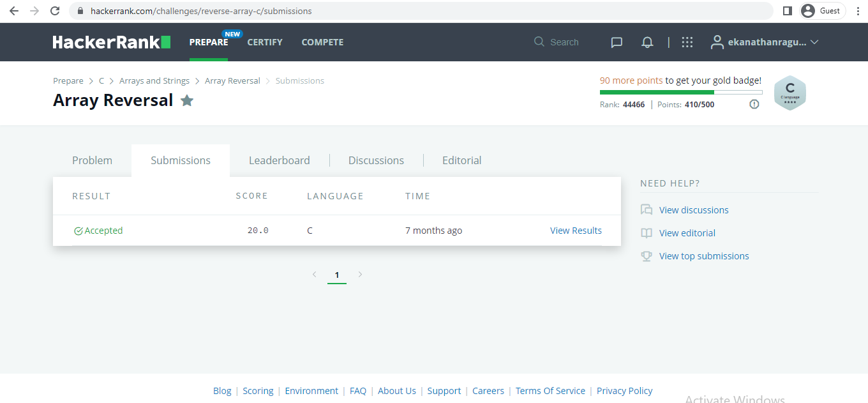
Task: Switch to the Discussions tab
Action: click(376, 160)
